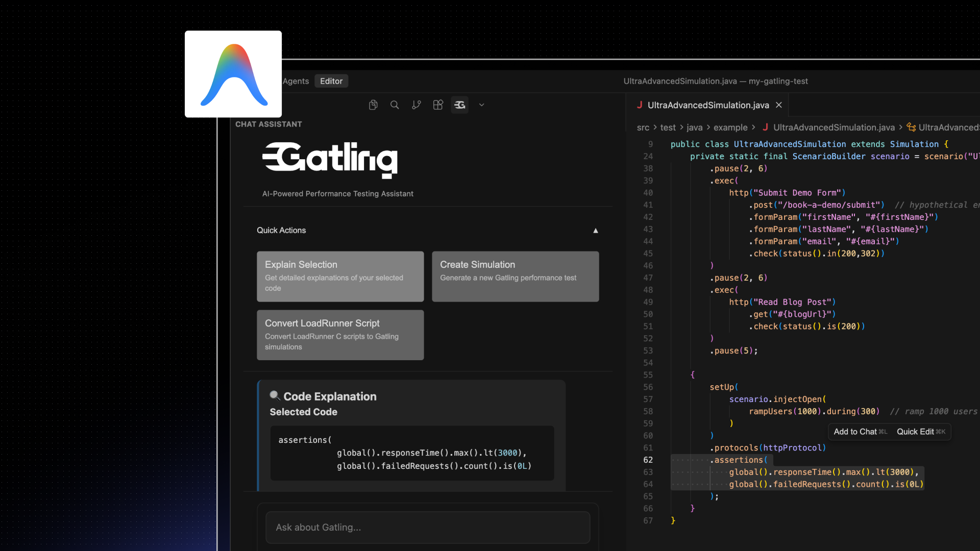Select the Gatling assistant sidebar icon
Viewport: 980px width, 551px height.
(459, 105)
